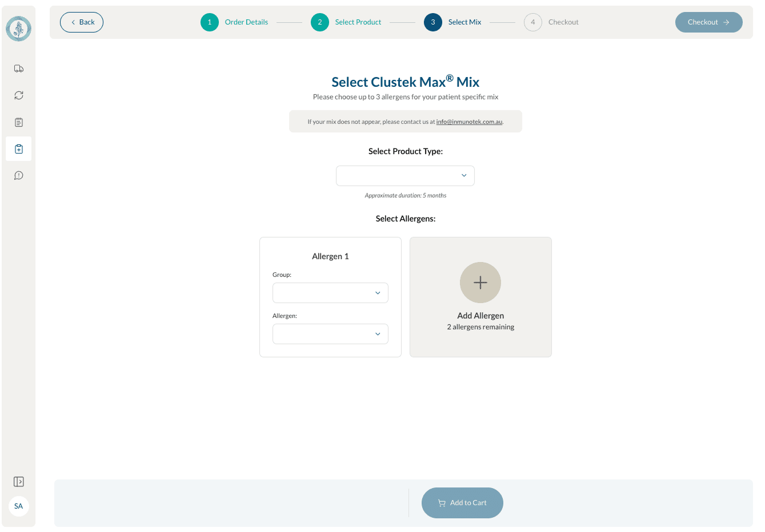Click the plus circle to add allergen
Image resolution: width=765 pixels, height=532 pixels.
click(480, 283)
